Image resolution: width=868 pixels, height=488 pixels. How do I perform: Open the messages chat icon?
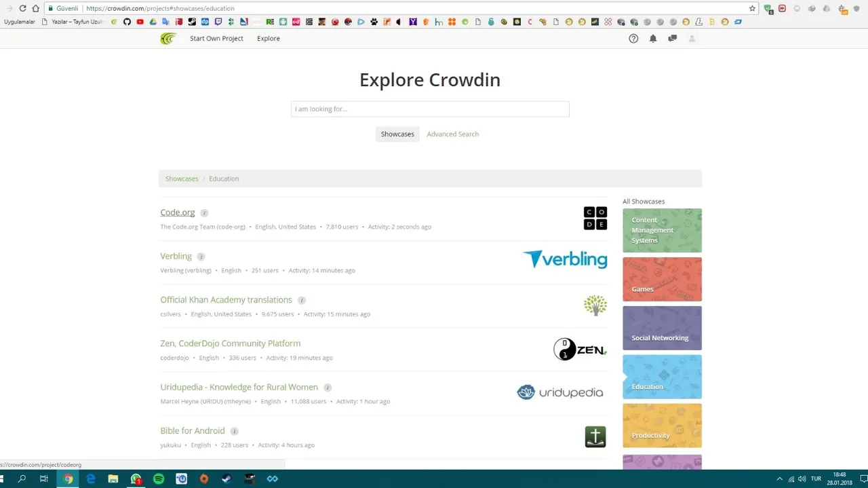672,39
